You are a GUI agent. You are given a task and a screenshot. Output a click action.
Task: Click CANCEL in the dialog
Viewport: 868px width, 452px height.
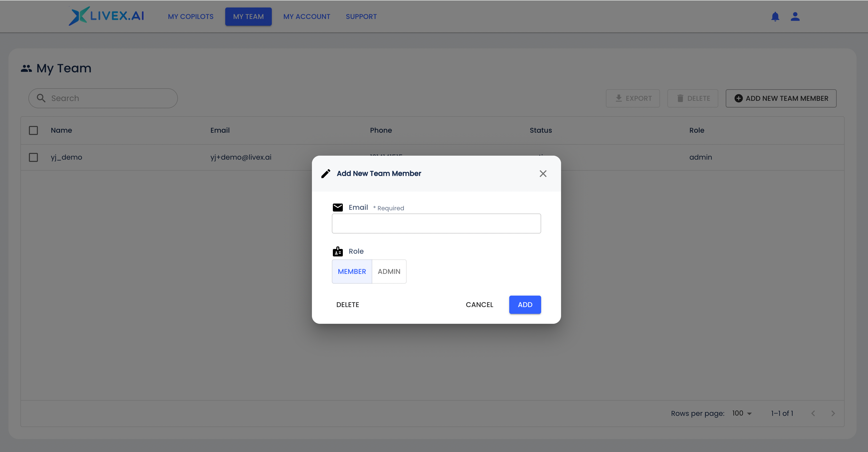coord(479,305)
